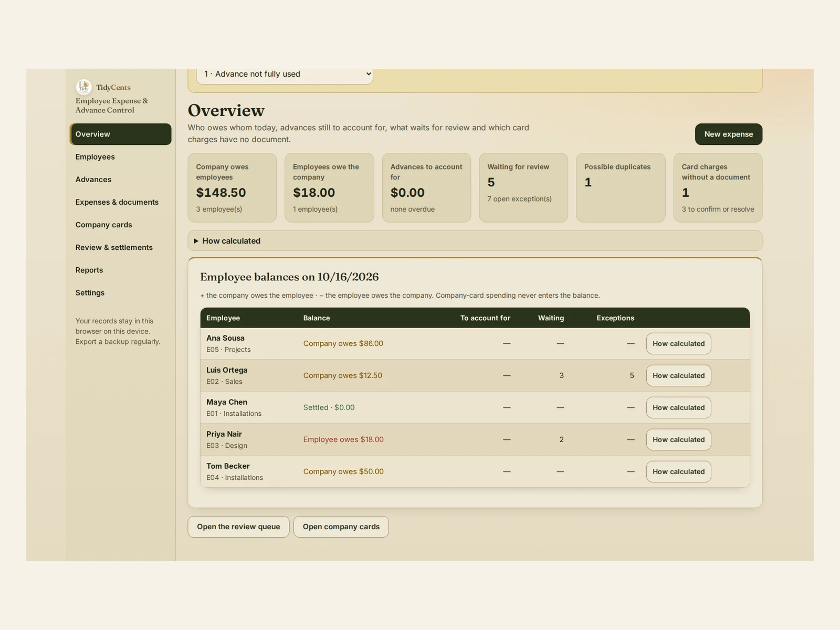Click the Company owes employees $148.50 card
The image size is (840, 630).
pyautogui.click(x=232, y=188)
